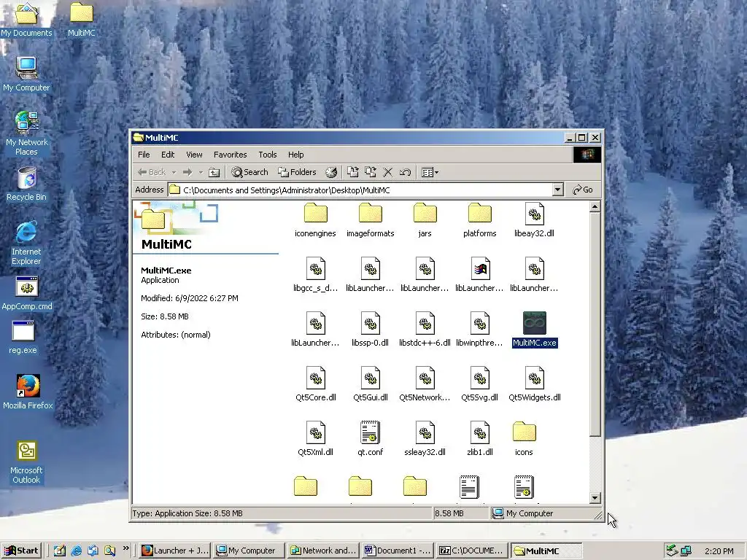Open the Edit menu
Viewport: 747px width, 560px height.
coord(168,155)
